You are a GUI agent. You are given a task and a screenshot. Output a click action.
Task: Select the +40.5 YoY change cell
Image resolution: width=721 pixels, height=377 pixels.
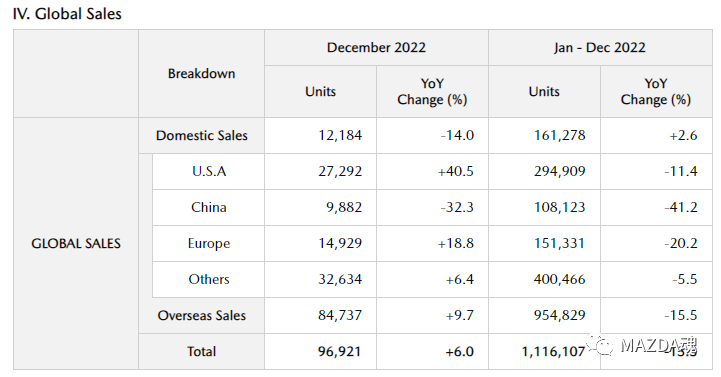click(432, 171)
